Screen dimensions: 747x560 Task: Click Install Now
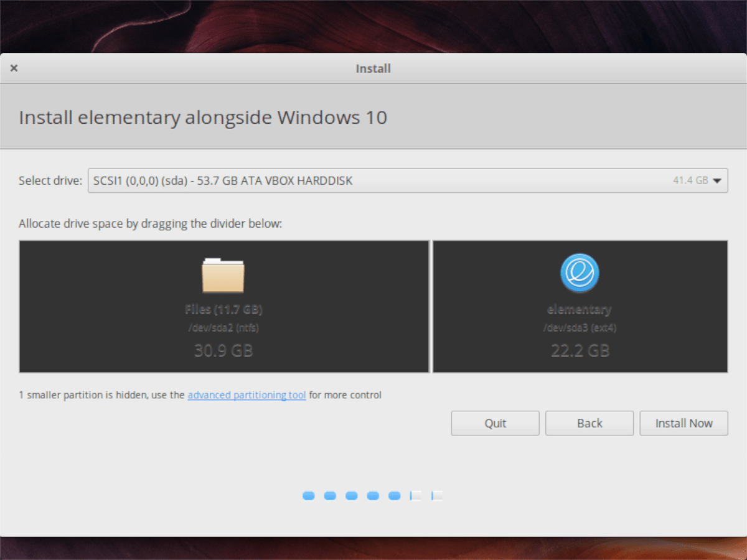(x=684, y=423)
